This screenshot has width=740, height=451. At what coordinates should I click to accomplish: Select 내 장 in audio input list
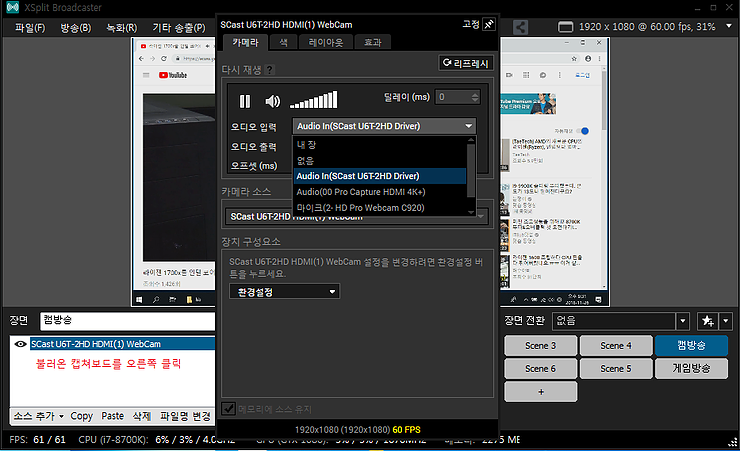coord(379,145)
